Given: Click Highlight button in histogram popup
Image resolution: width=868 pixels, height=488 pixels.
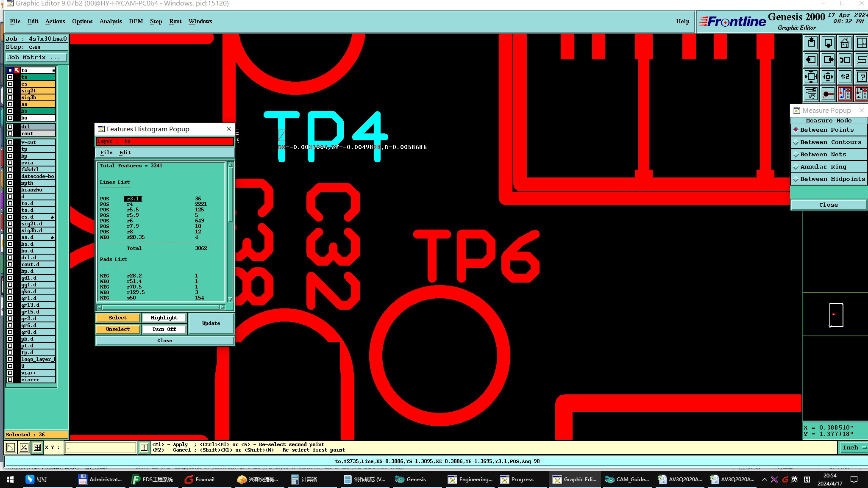Looking at the screenshot, I should point(164,318).
